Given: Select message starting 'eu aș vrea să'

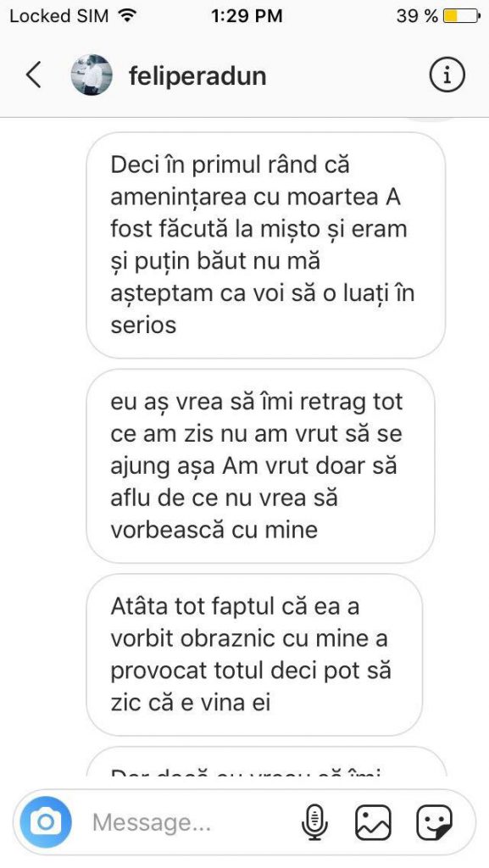Looking at the screenshot, I should [260, 466].
